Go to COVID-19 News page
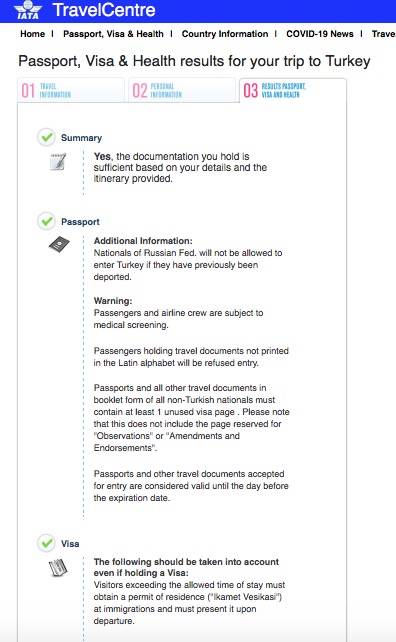 (x=320, y=34)
